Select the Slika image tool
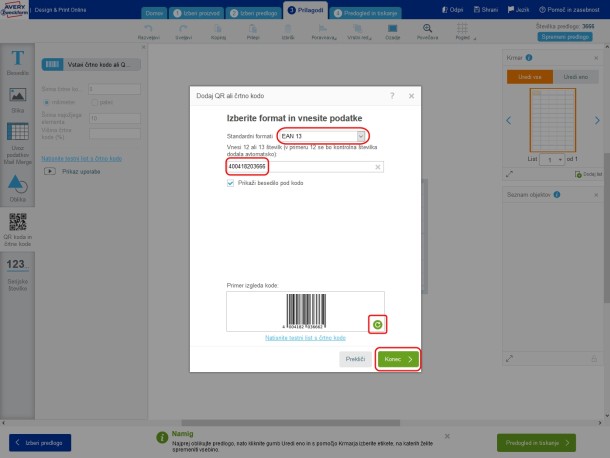 click(17, 99)
